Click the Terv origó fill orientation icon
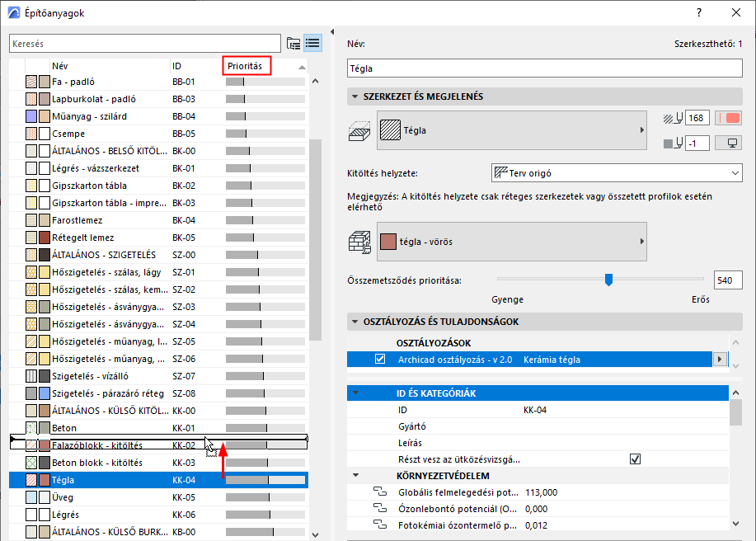The image size is (756, 541). 501,172
